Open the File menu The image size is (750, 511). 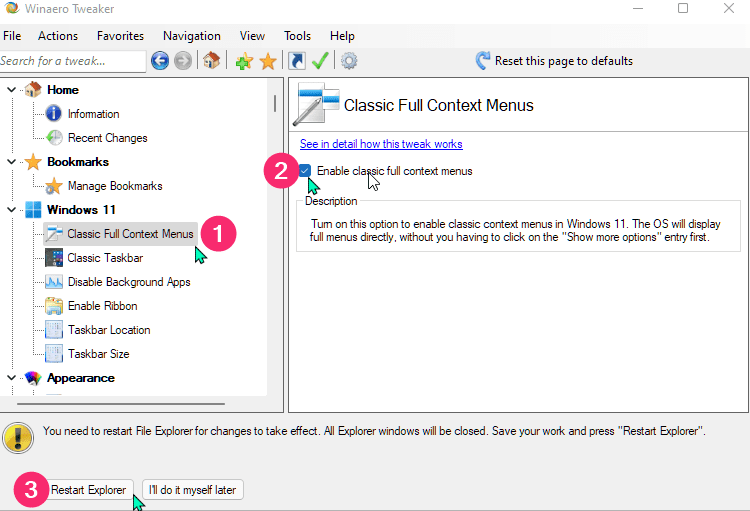pos(12,36)
